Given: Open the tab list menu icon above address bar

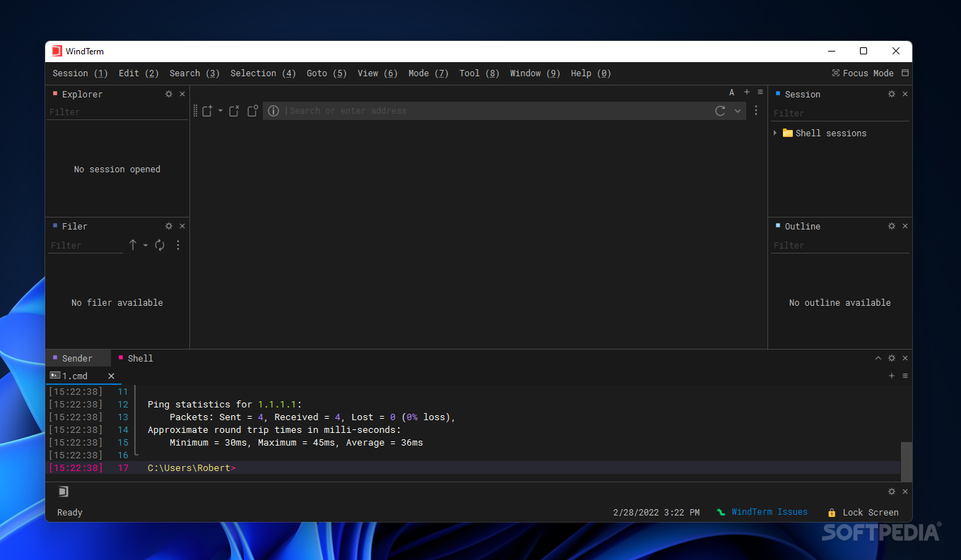Looking at the screenshot, I should click(x=760, y=92).
